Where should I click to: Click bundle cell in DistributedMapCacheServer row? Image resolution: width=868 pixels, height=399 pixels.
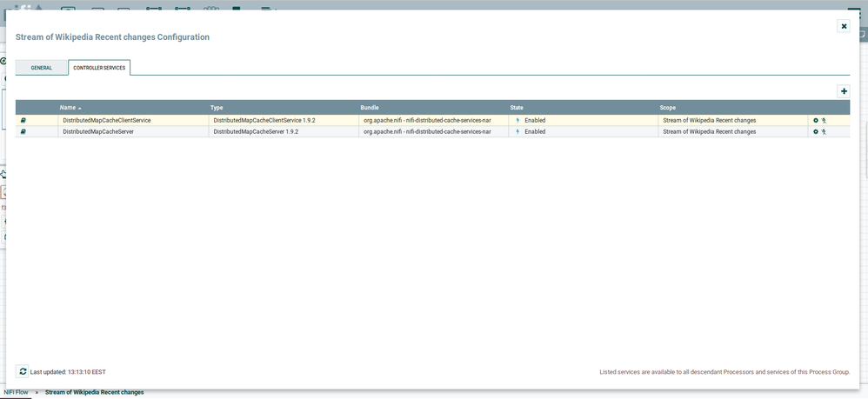(x=433, y=132)
